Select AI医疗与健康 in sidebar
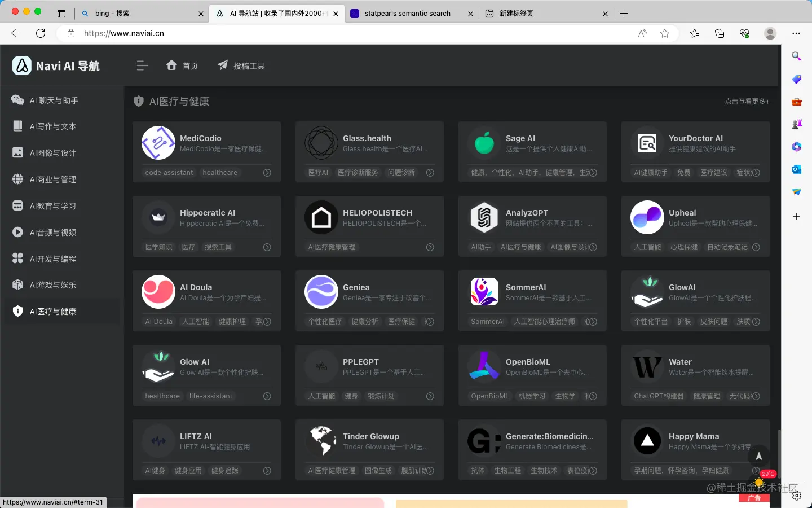This screenshot has height=508, width=812. pyautogui.click(x=62, y=311)
